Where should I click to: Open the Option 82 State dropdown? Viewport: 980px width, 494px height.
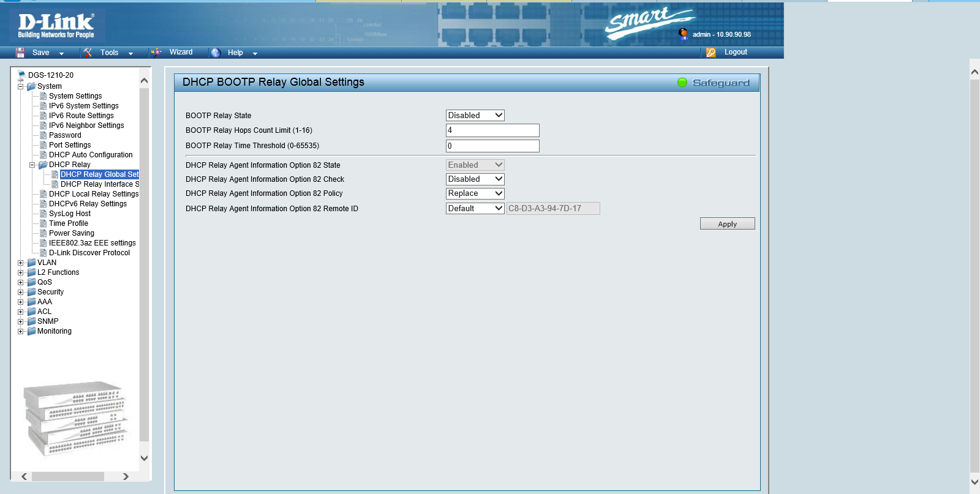[475, 165]
